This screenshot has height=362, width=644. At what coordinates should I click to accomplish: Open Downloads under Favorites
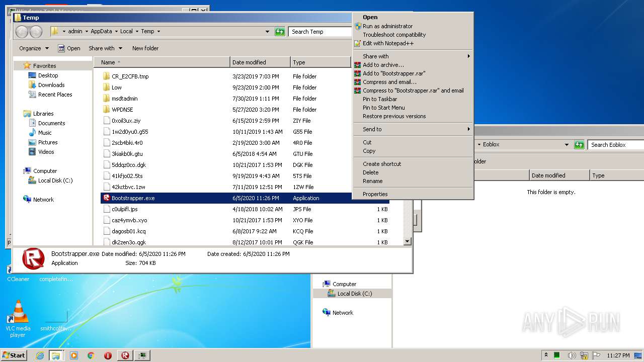51,85
